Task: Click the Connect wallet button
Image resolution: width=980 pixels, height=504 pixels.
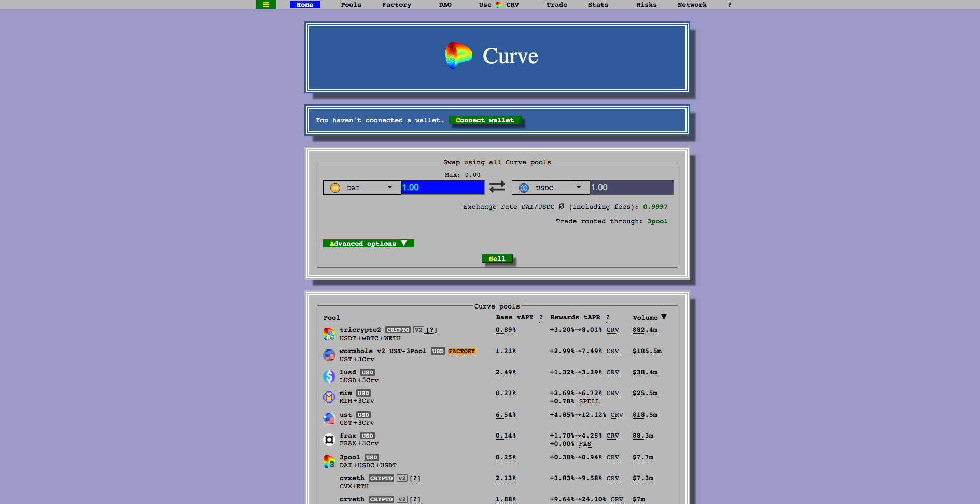Action: pos(485,120)
